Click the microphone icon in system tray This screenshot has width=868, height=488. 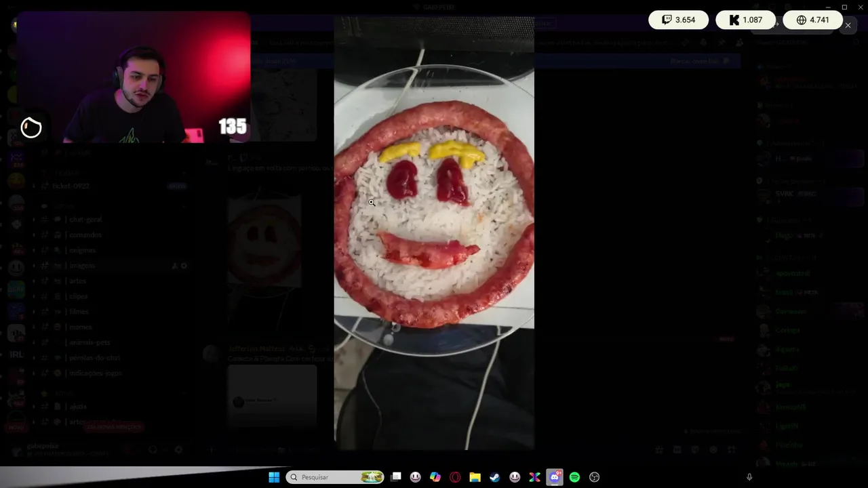tap(749, 477)
